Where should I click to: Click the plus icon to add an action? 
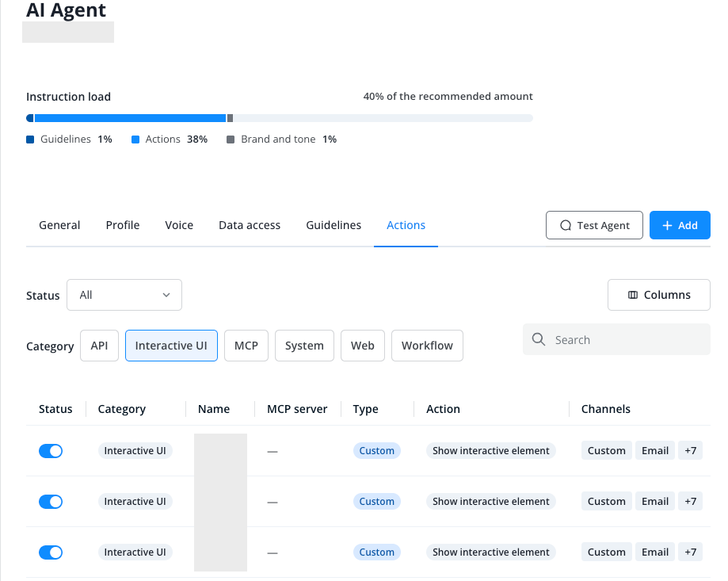click(x=667, y=226)
